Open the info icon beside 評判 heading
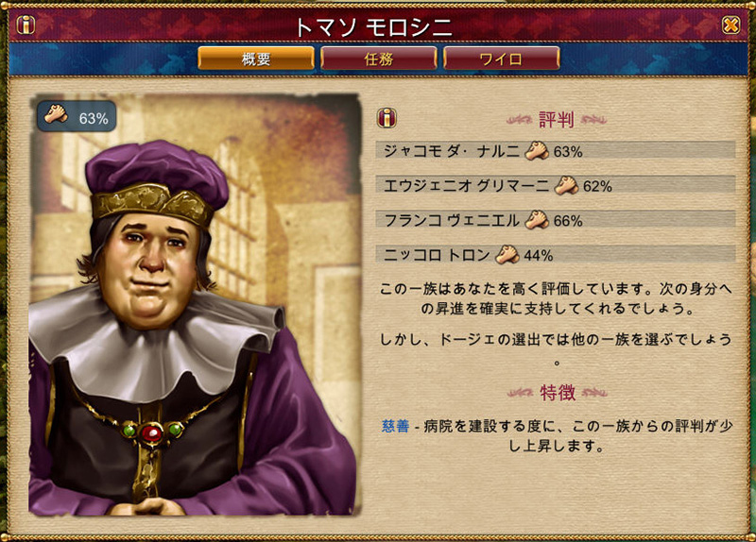The width and height of the screenshot is (756, 542). click(x=387, y=117)
